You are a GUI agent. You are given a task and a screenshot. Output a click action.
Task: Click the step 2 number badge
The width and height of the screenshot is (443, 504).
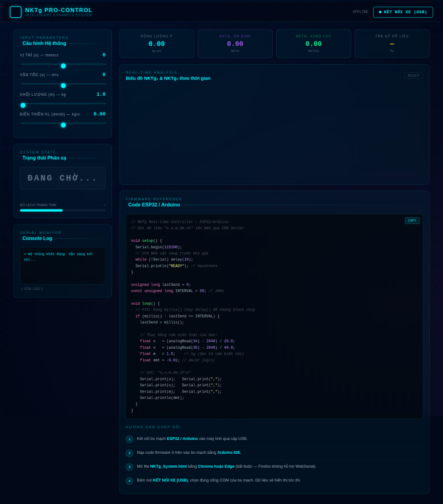(130, 453)
